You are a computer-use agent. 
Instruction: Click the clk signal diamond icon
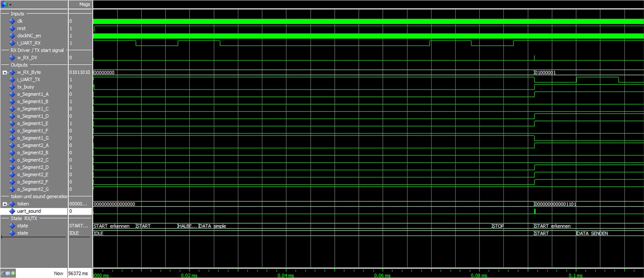point(12,21)
